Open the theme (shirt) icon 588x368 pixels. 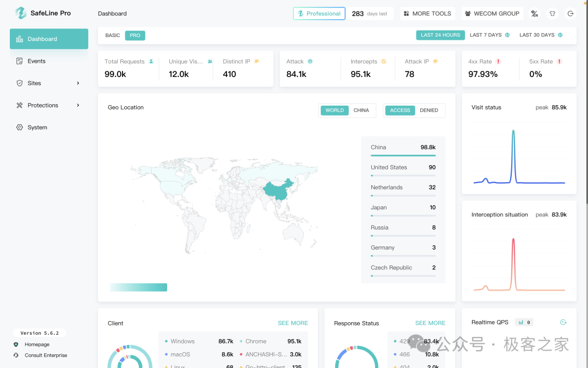click(x=552, y=14)
